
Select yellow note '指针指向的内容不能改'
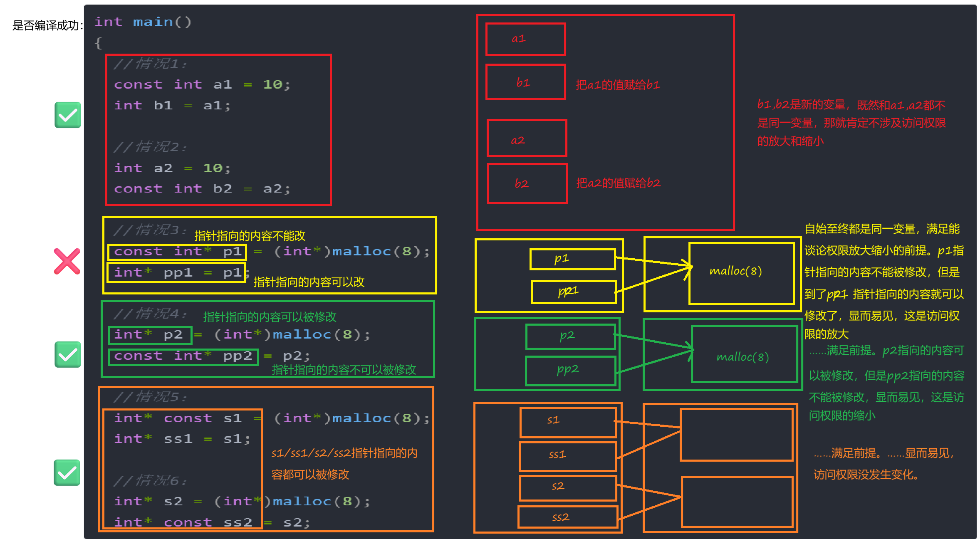click(250, 236)
